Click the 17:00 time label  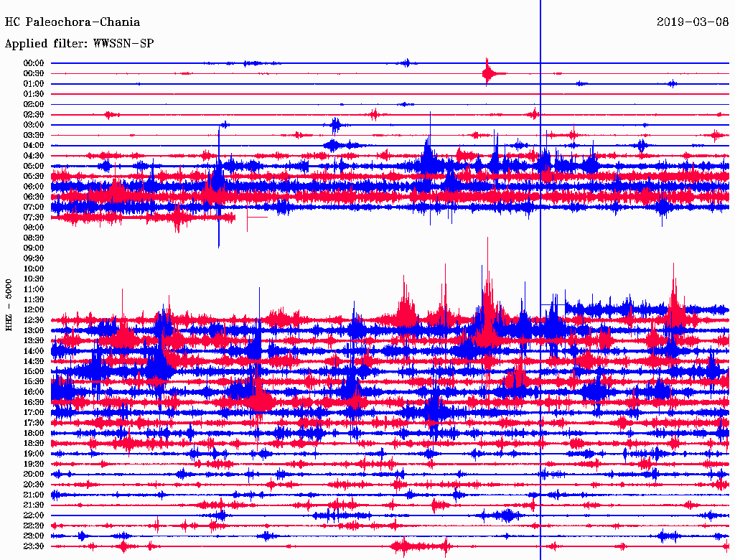(x=34, y=412)
